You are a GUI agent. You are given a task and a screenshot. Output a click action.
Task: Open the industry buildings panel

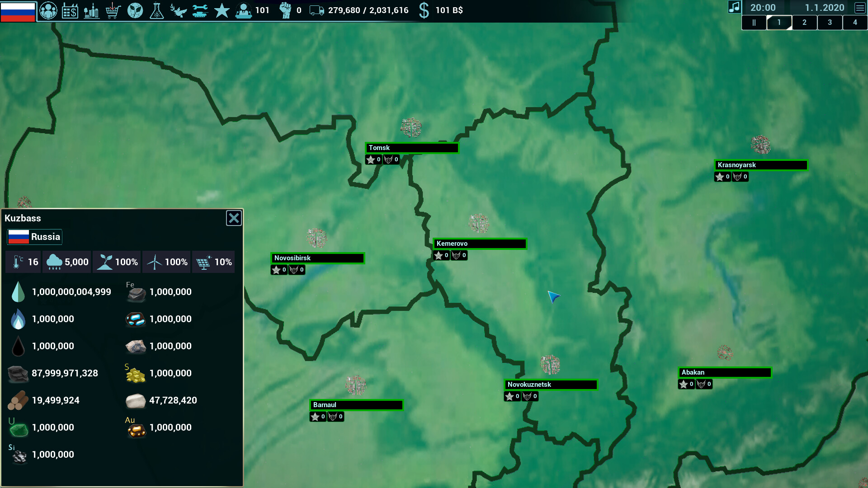92,10
